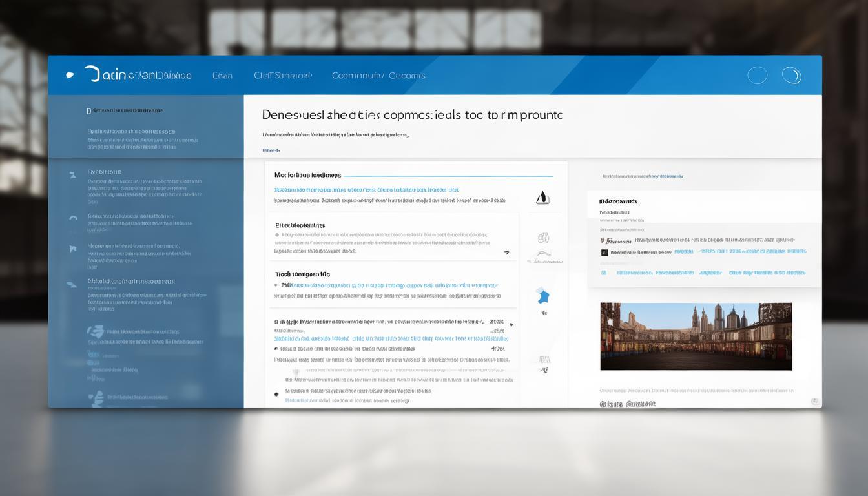Select the black bullet at bottom of list
Screen dimensions: 868x496
(x=276, y=393)
